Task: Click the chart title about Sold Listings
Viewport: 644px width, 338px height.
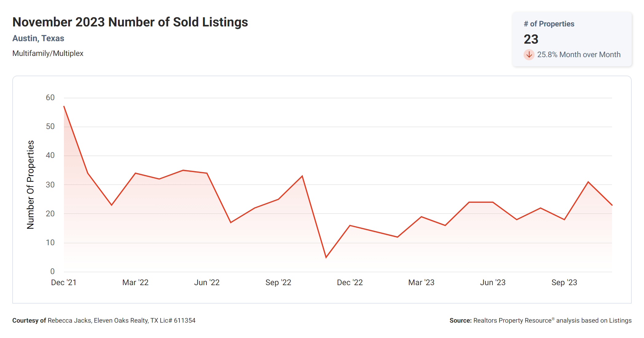Action: (x=130, y=22)
